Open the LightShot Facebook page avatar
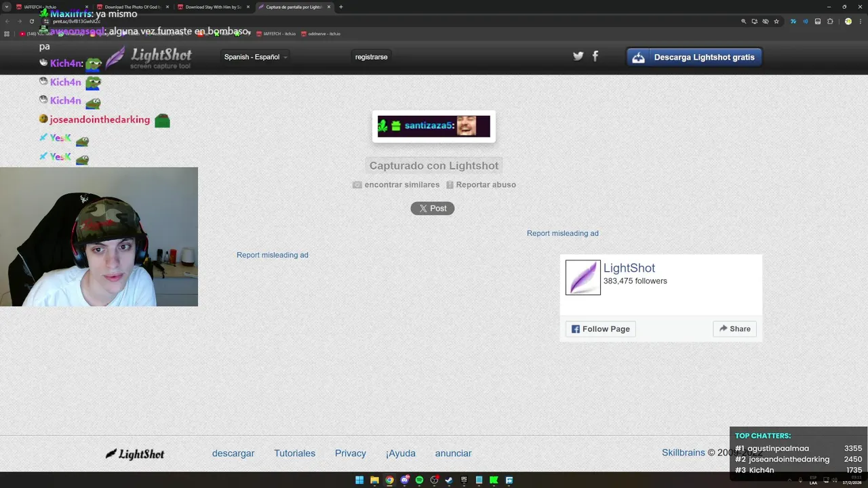Screen dimensions: 868x488 [x=583, y=277]
